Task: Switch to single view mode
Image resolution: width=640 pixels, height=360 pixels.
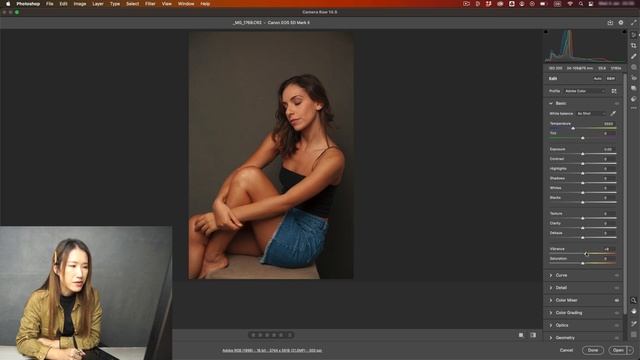Action: tap(521, 335)
